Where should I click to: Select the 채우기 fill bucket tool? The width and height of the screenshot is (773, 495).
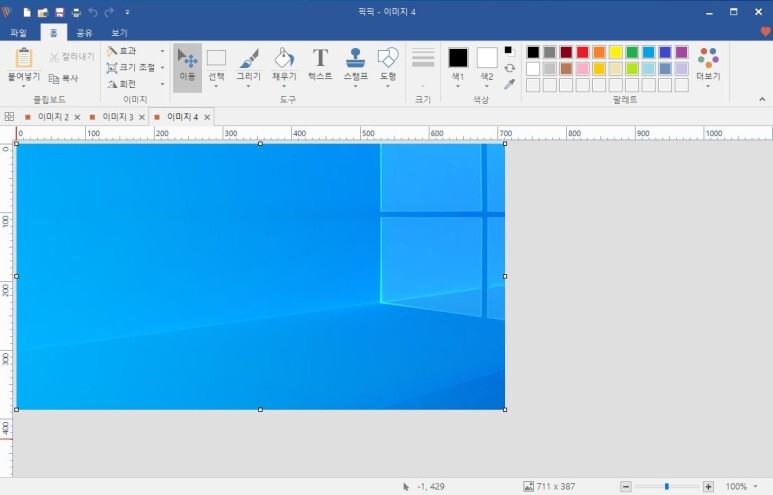pyautogui.click(x=284, y=62)
